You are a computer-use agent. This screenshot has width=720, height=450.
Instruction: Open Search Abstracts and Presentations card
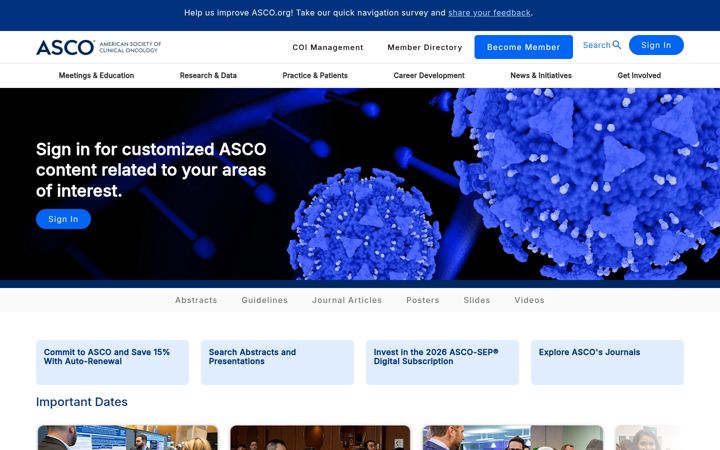tap(277, 362)
